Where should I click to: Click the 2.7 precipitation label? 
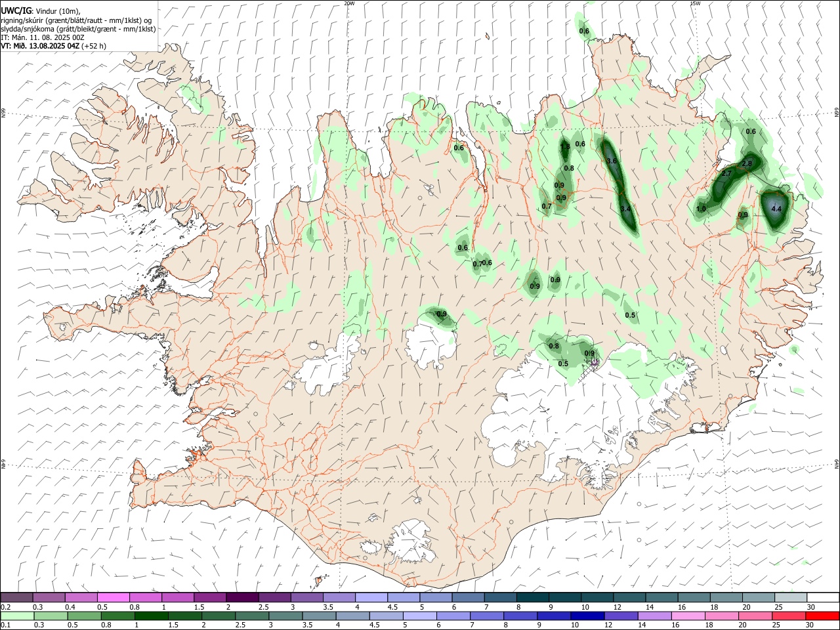(726, 174)
